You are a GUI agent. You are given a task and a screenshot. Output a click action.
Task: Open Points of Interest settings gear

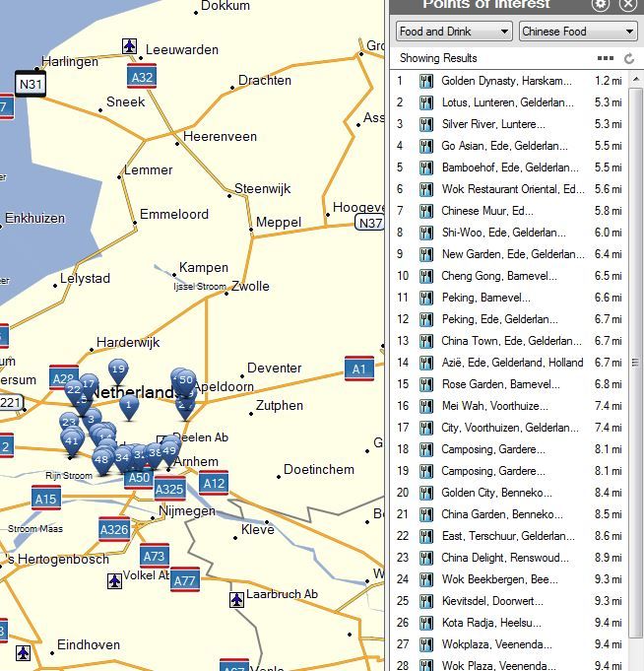601,5
